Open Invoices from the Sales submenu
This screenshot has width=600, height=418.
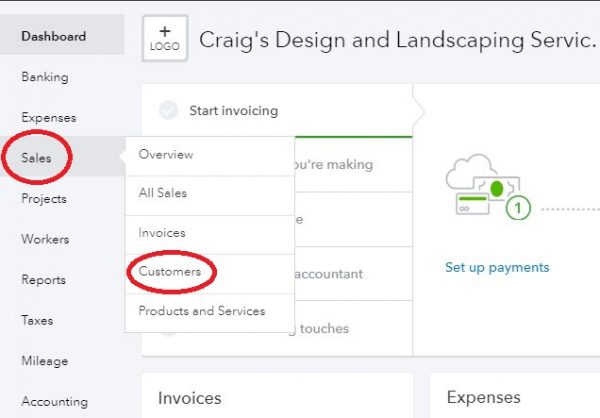click(x=162, y=233)
